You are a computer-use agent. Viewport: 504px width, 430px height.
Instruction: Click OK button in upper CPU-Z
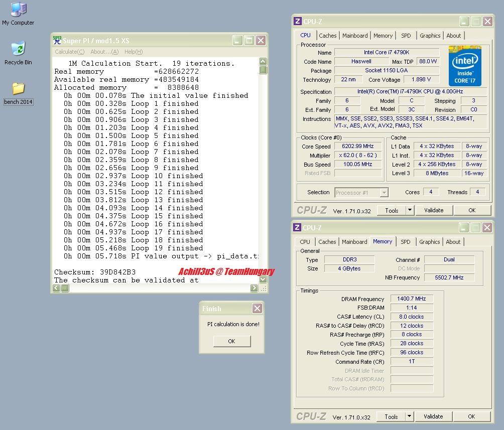(472, 210)
